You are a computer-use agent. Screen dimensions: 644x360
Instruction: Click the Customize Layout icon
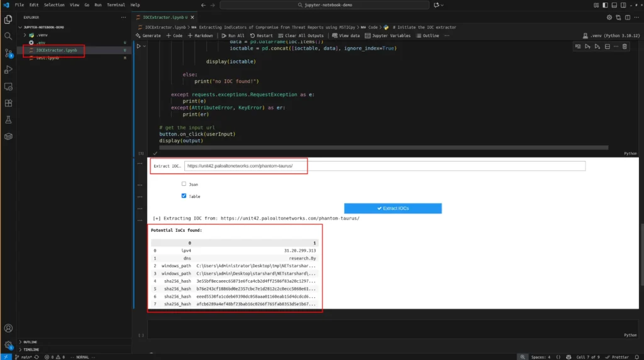[596, 5]
